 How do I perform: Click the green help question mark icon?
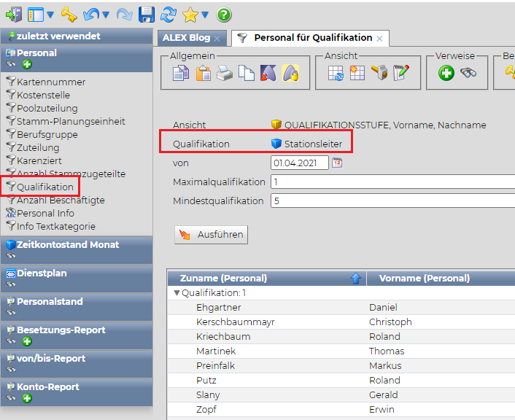click(x=224, y=14)
